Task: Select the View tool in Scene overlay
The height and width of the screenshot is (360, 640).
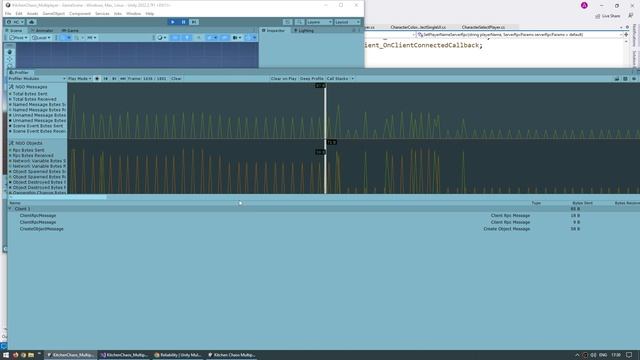Action: coord(10,52)
